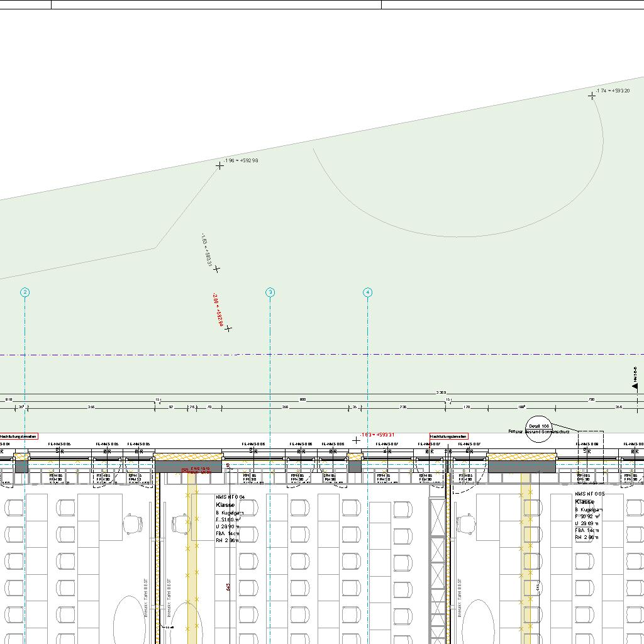Click the cross-braced shaft between classrooms
Viewport: 644px width, 644px height.
437,566
